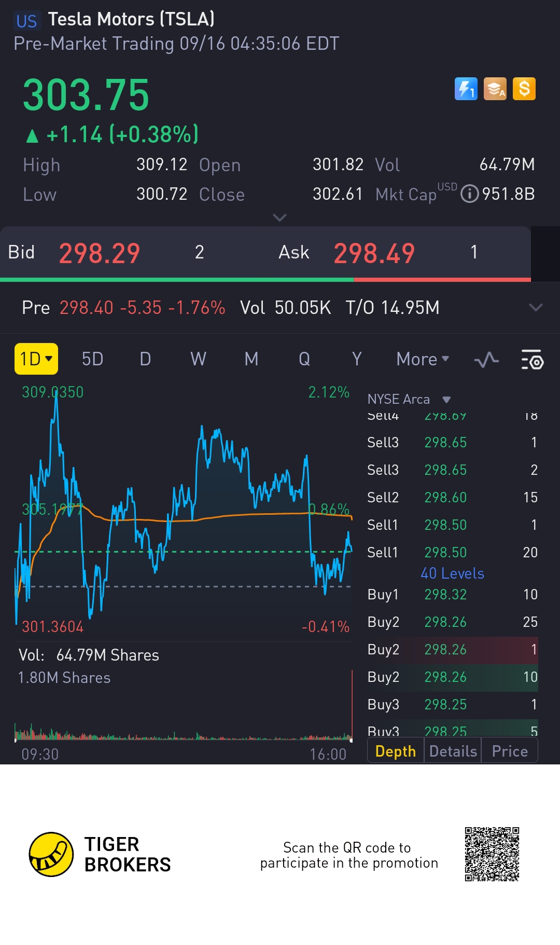Viewport: 560px width, 945px height.
Task: Tap the 16:00 chart time label
Action: (x=328, y=754)
